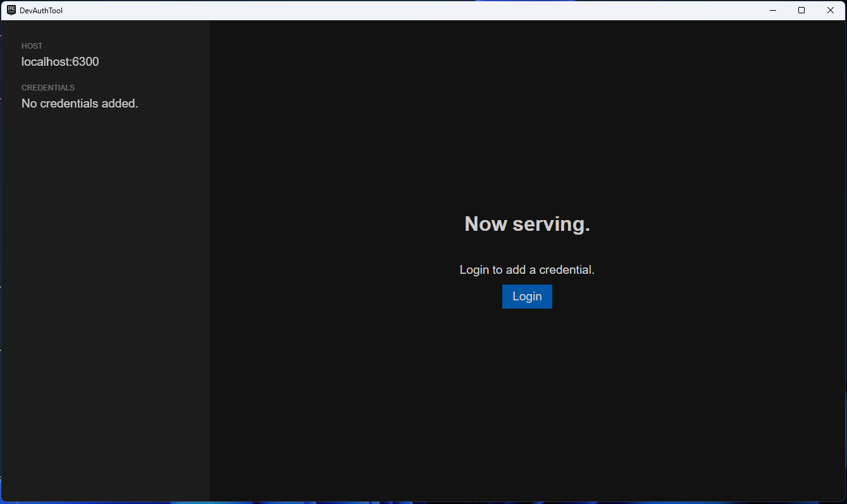Click the CREDENTIALS section label
The image size is (847, 504).
point(48,88)
